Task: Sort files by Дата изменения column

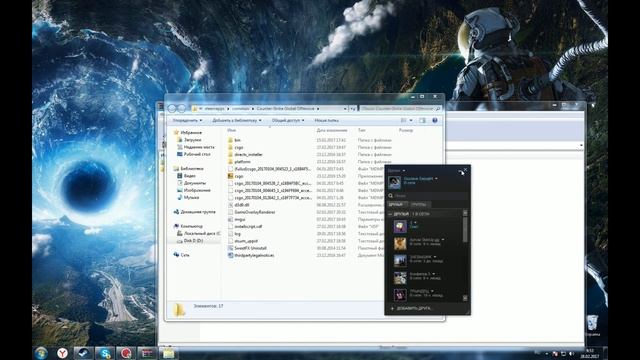Action: [331, 130]
